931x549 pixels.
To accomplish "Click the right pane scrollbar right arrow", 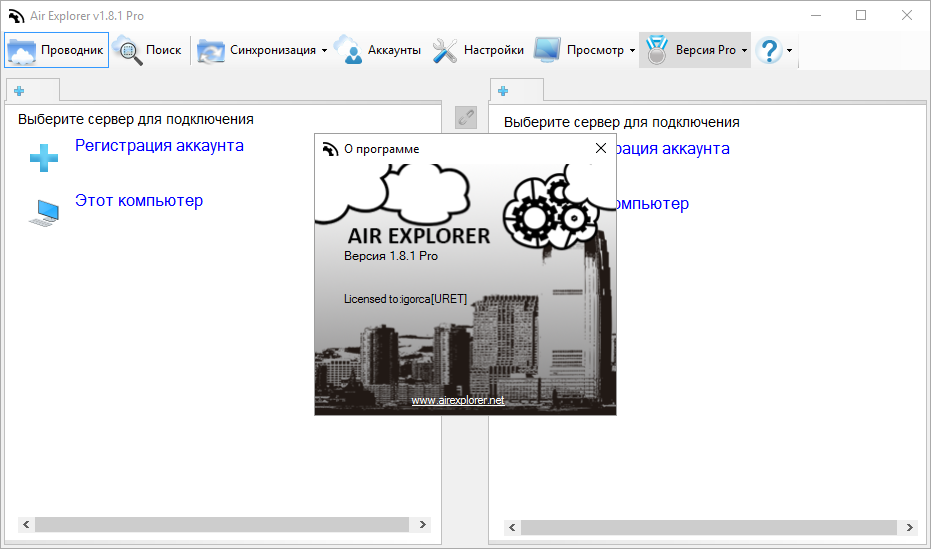I will (x=910, y=527).
